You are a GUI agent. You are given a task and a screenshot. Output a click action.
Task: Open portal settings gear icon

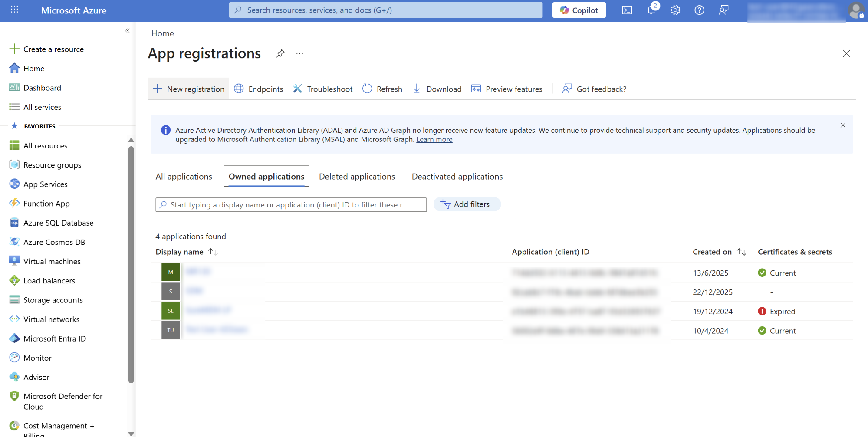675,10
